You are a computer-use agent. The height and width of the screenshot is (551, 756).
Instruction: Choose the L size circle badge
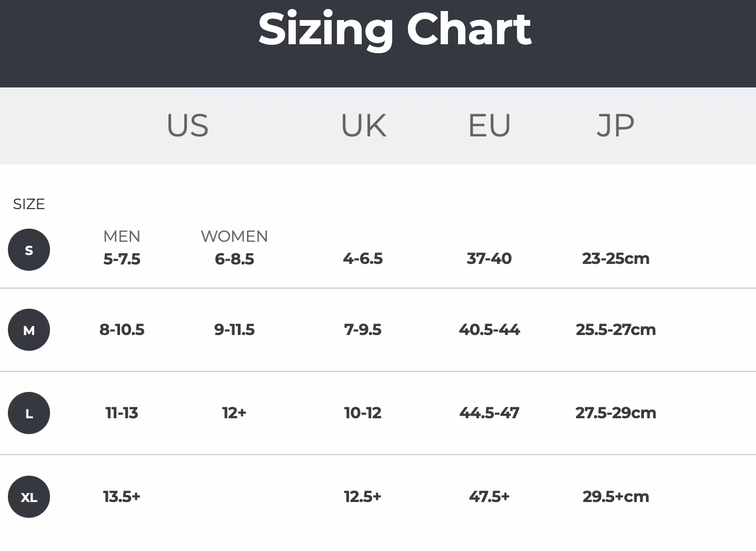[x=29, y=413]
